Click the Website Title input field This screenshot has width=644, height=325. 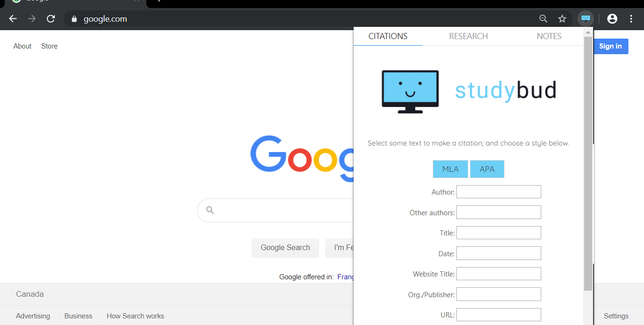click(499, 274)
